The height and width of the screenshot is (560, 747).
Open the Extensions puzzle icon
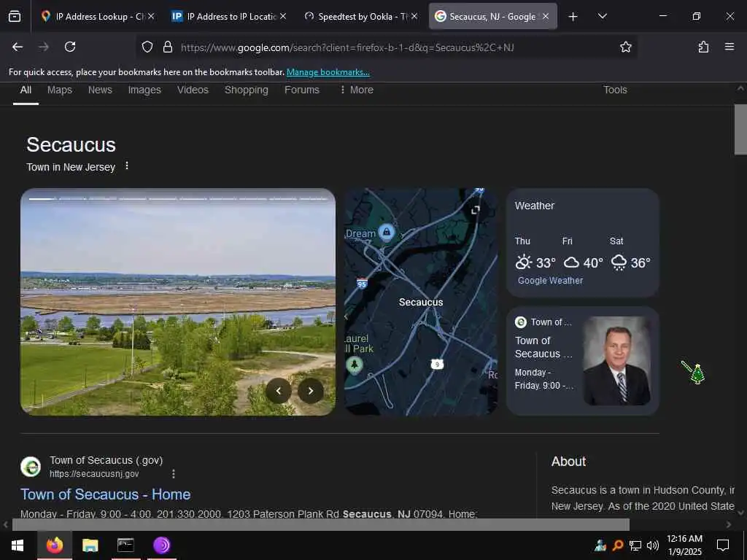point(703,47)
